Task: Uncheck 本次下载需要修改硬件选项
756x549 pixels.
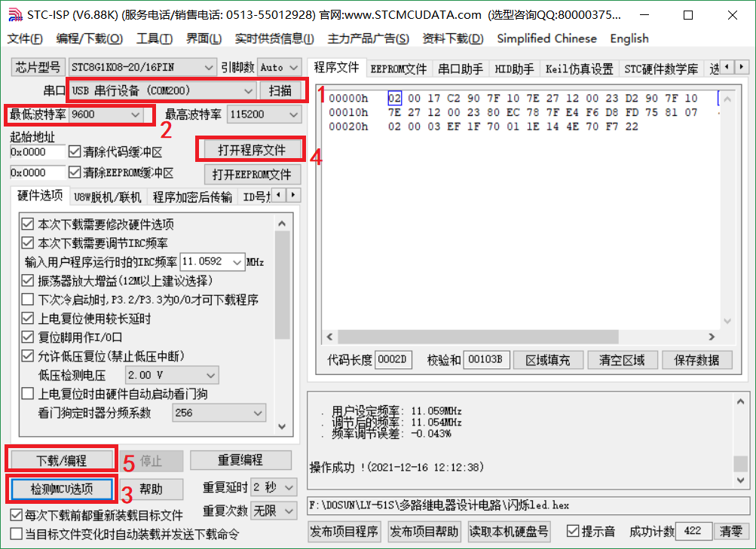Action: click(27, 224)
